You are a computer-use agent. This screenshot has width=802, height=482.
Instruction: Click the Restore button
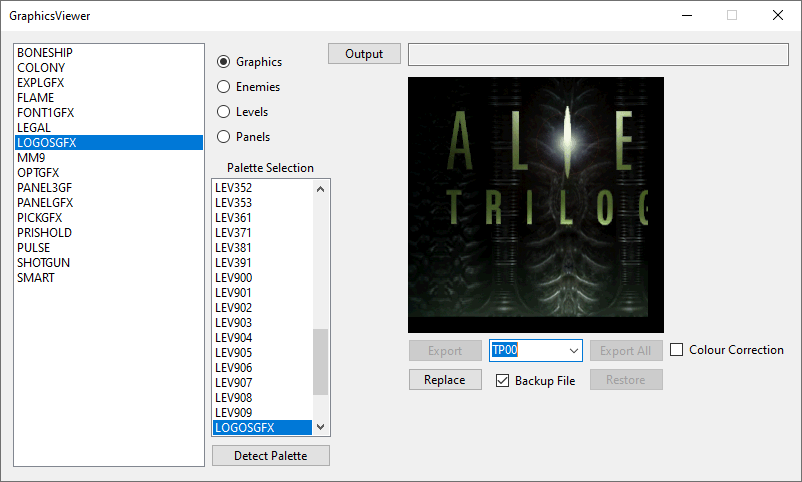(x=626, y=380)
